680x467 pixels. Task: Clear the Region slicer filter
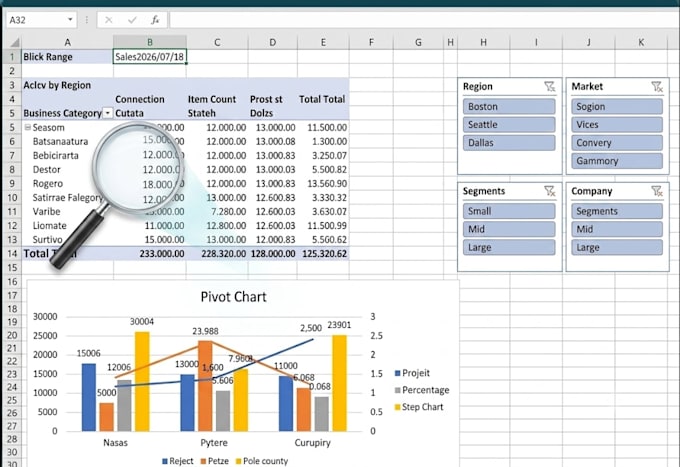coord(549,87)
